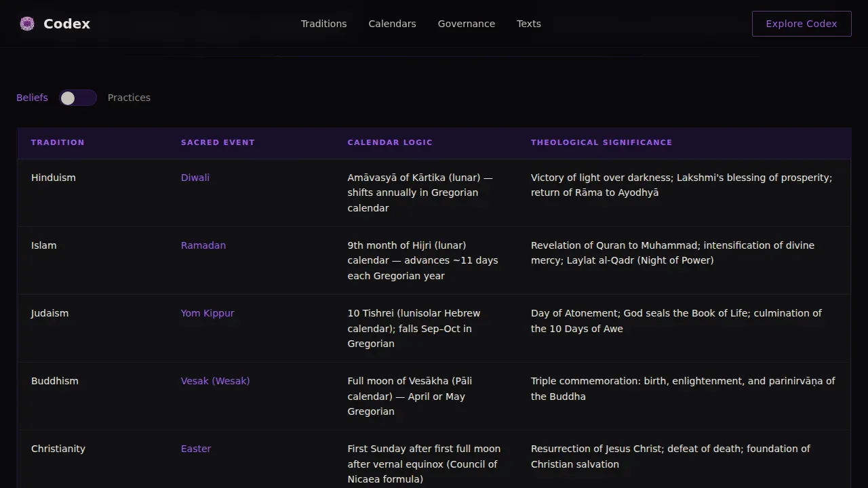Screen dimensions: 868x488
Task: Click the First Sunday after full moon text
Action: click(425, 464)
